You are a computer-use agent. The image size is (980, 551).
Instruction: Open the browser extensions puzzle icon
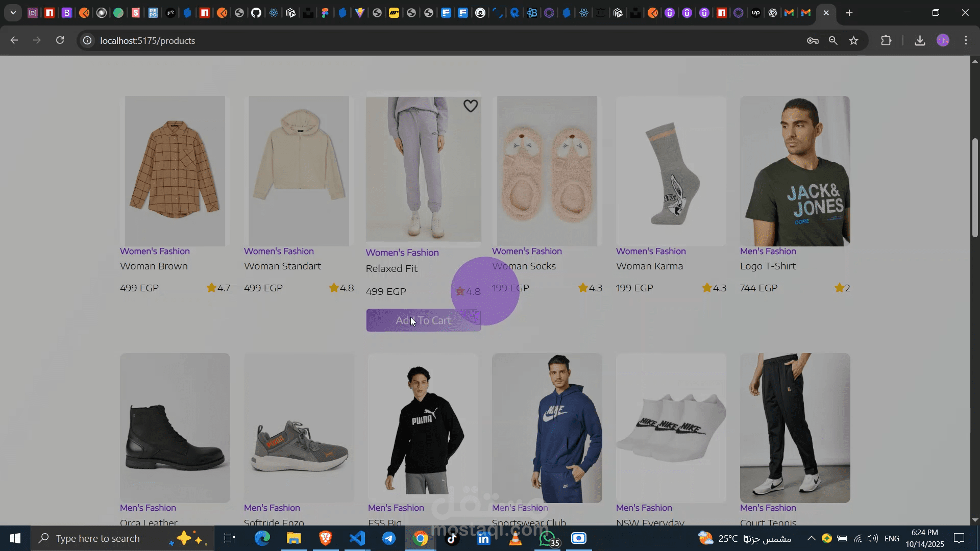(886, 40)
